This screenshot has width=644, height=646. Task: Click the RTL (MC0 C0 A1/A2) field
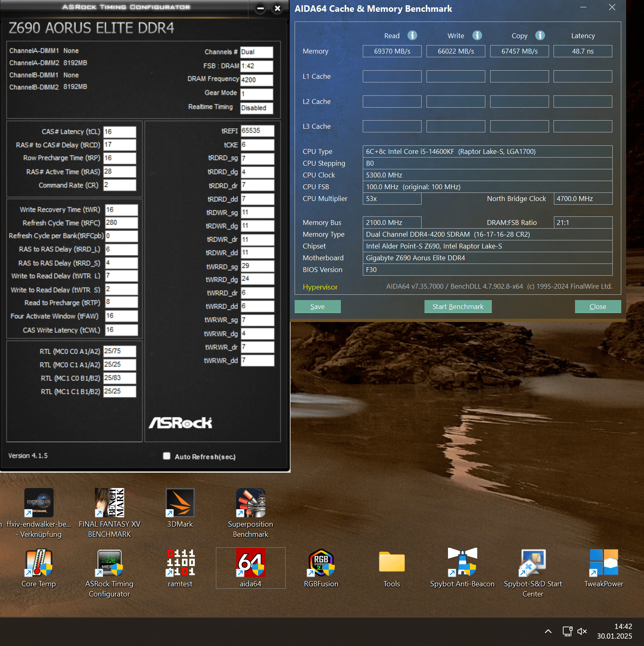[120, 351]
